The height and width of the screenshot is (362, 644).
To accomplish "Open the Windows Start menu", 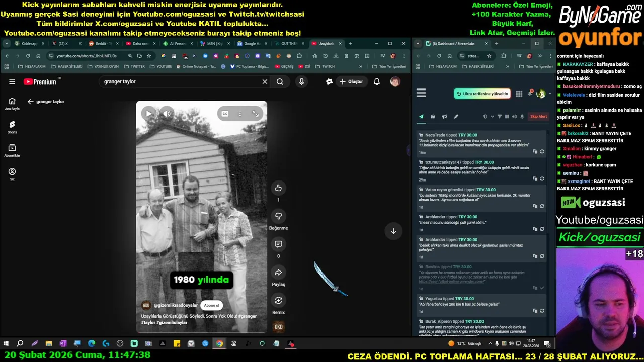I will point(6,344).
